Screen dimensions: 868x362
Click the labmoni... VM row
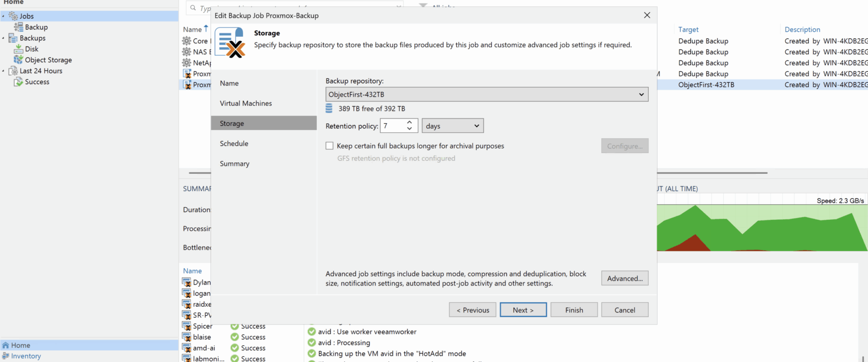(x=209, y=358)
